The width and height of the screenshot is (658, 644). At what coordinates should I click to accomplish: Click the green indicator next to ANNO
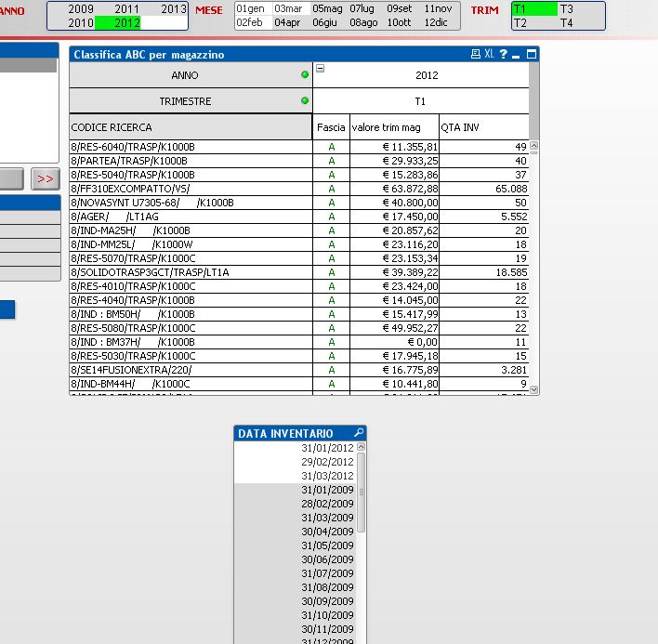point(305,74)
